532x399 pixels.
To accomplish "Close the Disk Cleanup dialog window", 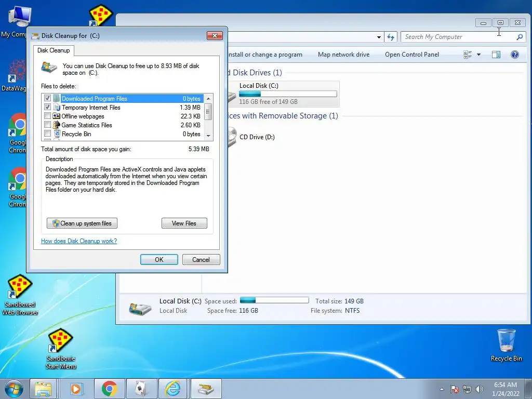I will pos(215,36).
